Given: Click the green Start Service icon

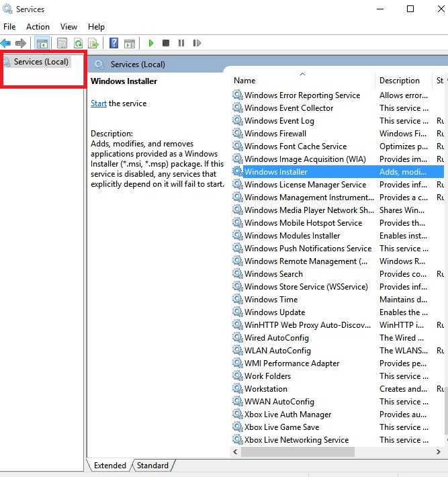Looking at the screenshot, I should (x=151, y=43).
